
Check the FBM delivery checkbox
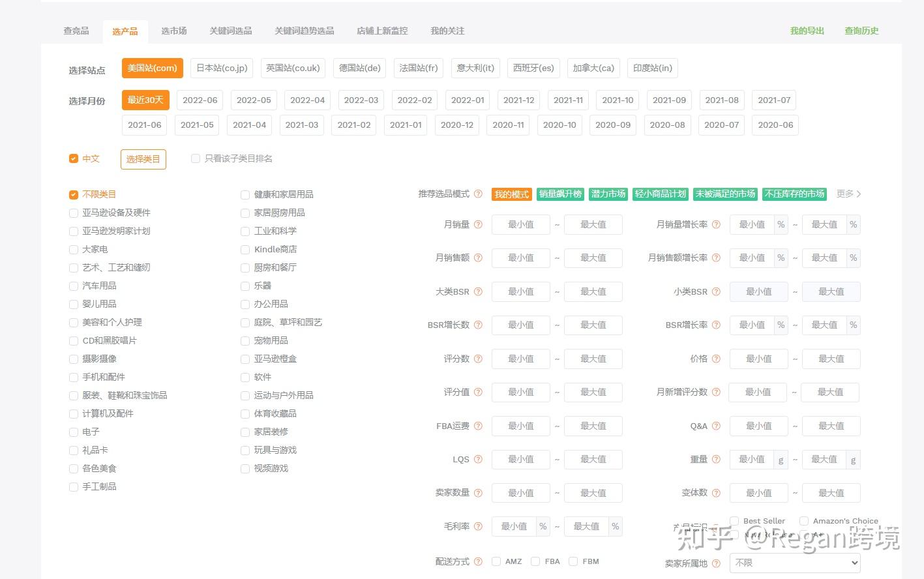573,561
